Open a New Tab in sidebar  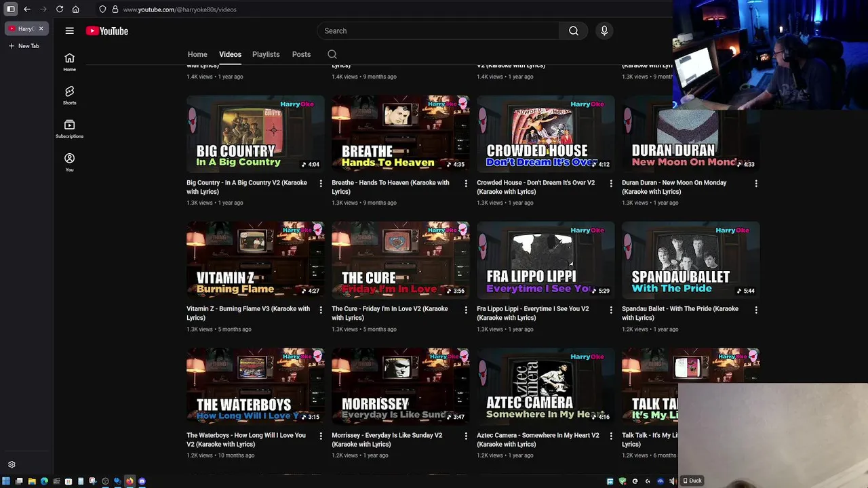coord(24,46)
